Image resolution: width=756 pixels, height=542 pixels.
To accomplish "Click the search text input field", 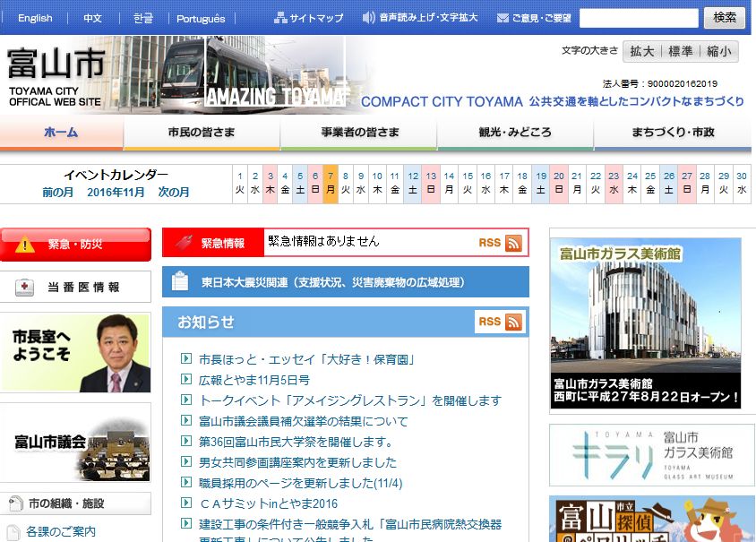I will (x=638, y=18).
